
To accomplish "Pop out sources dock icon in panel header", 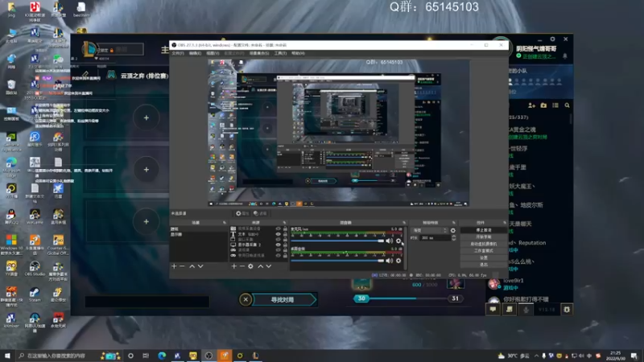I will click(284, 223).
